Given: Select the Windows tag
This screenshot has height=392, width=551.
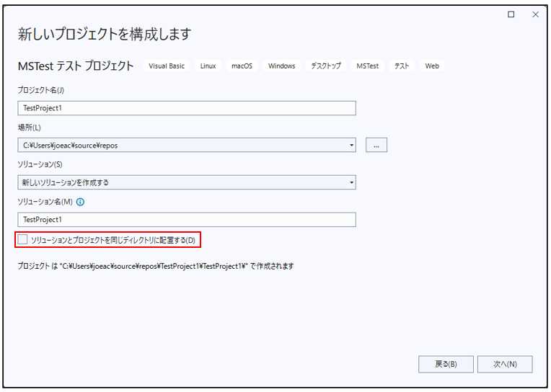Looking at the screenshot, I should pos(281,66).
